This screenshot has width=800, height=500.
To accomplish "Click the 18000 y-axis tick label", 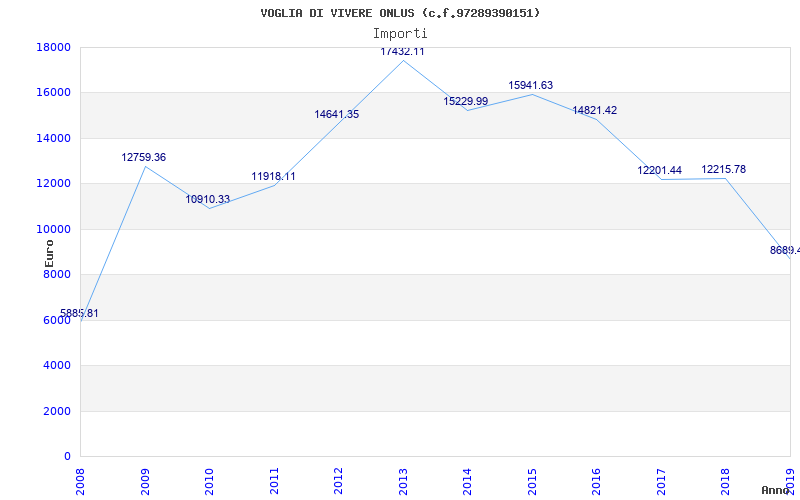I will [x=54, y=47].
